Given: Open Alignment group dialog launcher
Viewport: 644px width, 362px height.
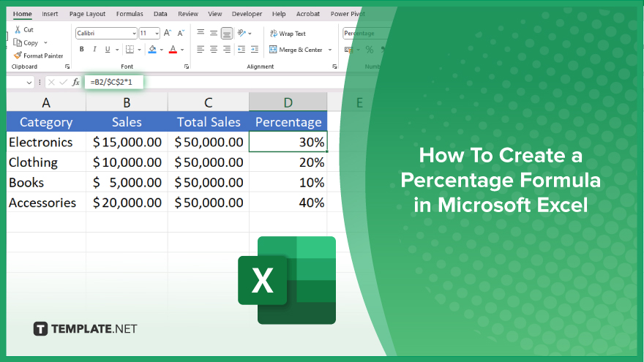Looking at the screenshot, I should pos(334,67).
